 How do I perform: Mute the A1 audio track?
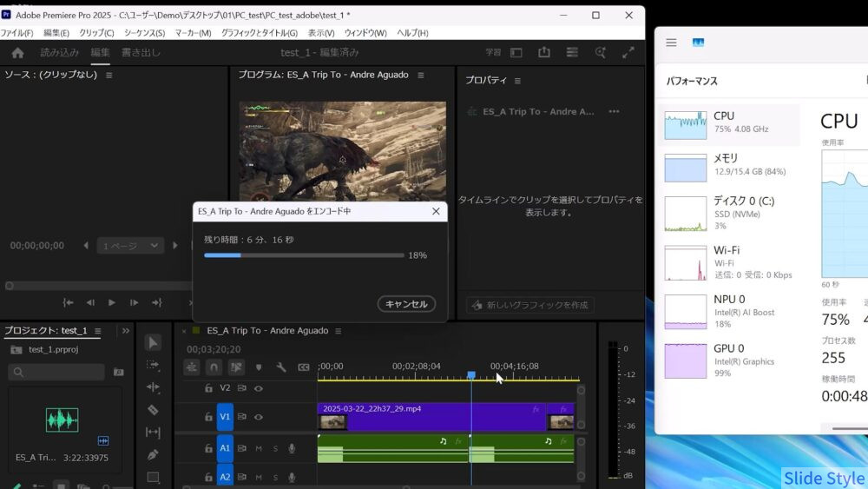[259, 448]
